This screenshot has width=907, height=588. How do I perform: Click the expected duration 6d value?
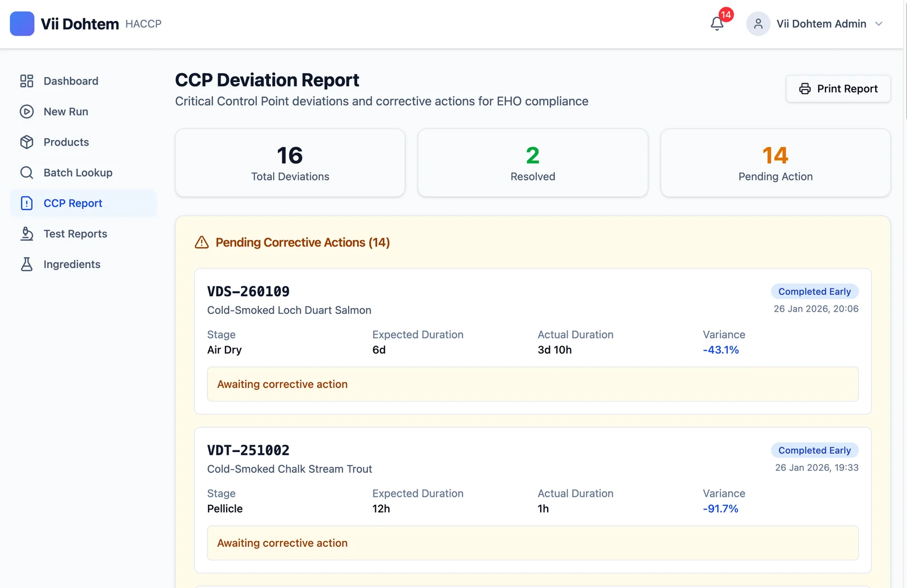[x=379, y=350]
